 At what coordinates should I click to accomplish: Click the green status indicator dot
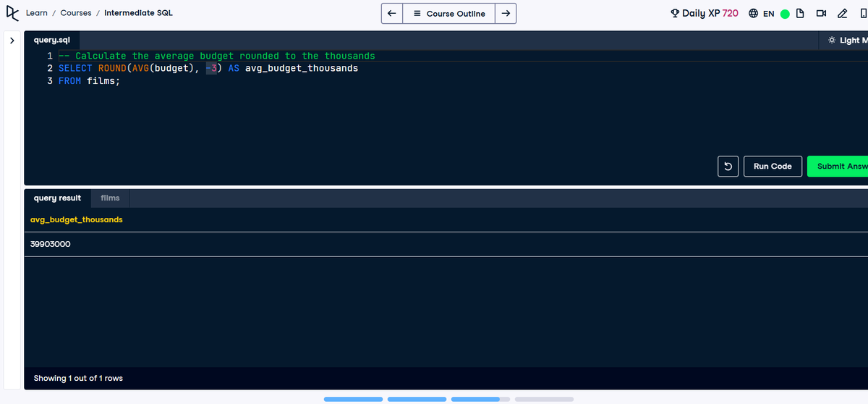pyautogui.click(x=785, y=14)
